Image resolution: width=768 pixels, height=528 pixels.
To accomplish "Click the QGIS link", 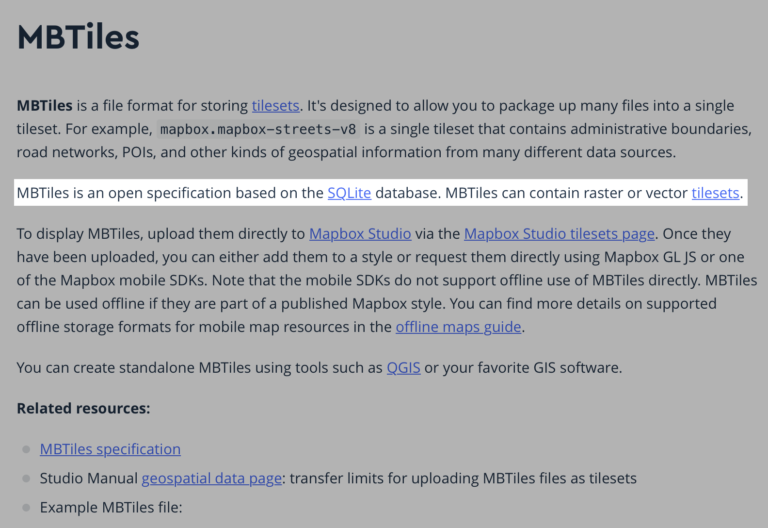I will coord(403,368).
